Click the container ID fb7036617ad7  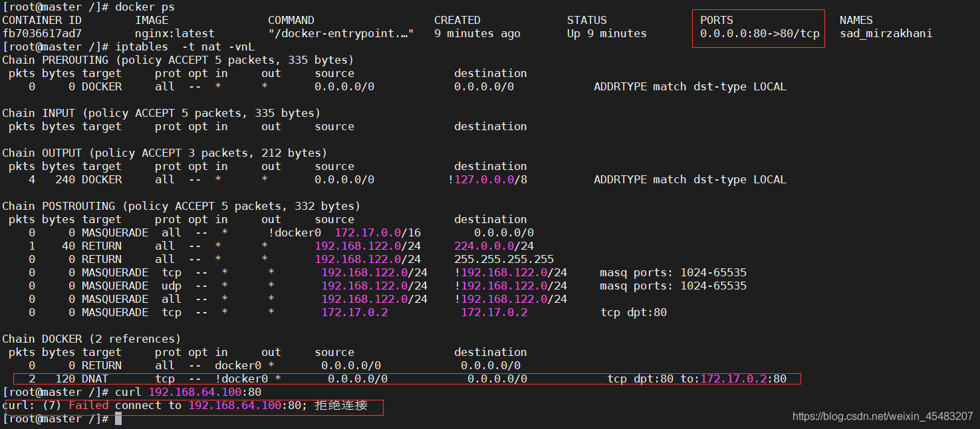(x=42, y=33)
